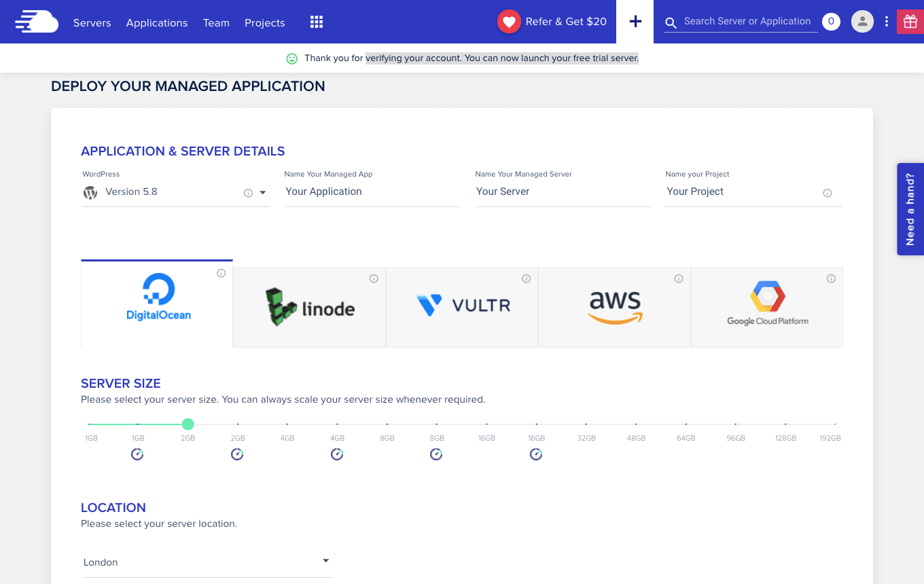Image resolution: width=924 pixels, height=584 pixels.
Task: Expand the WordPress version dropdown
Action: (263, 193)
